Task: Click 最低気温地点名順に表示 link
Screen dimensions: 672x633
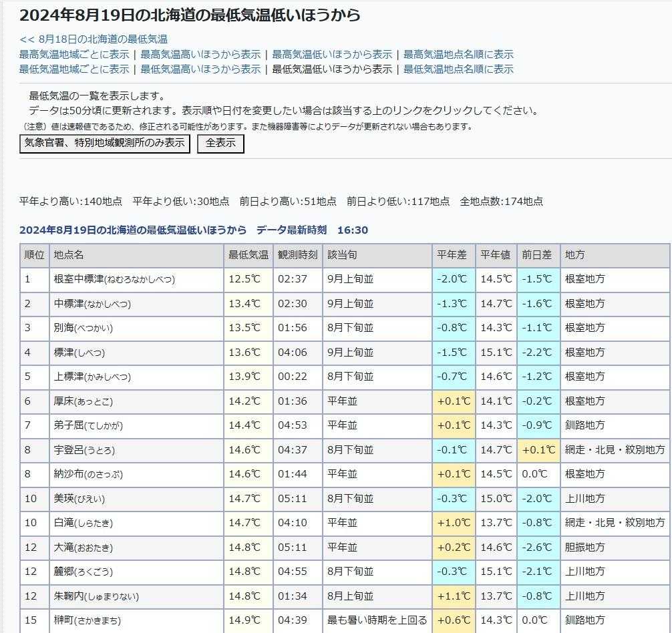Action: [x=458, y=69]
